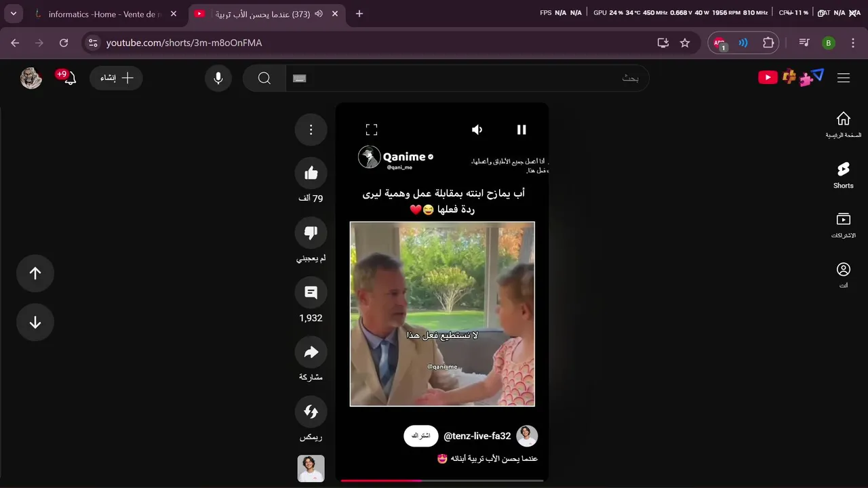Go to YouTube home via logo

pos(791,77)
